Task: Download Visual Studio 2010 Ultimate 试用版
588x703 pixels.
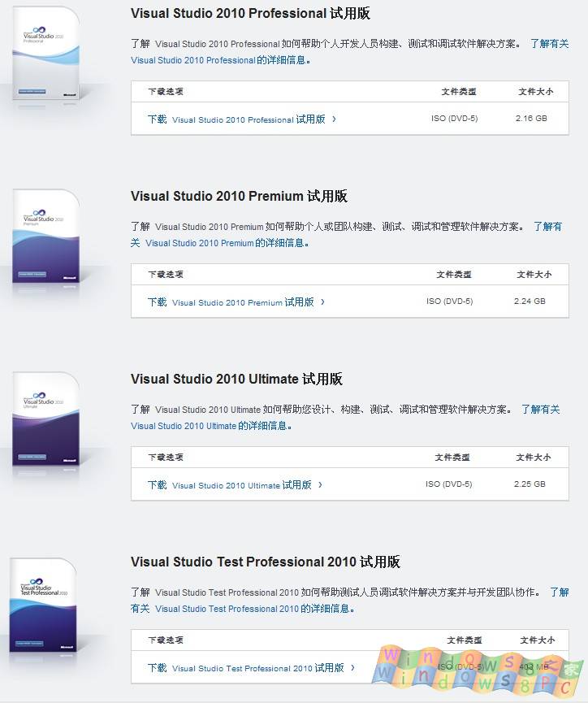Action: (230, 485)
